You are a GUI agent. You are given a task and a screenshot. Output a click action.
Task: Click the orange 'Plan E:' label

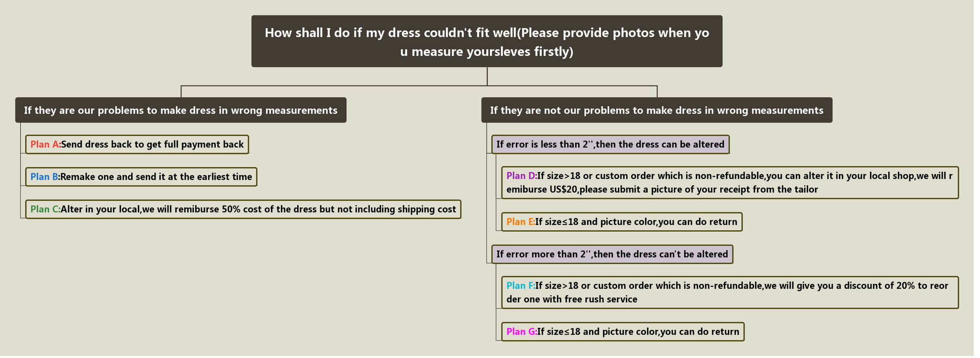coord(521,222)
